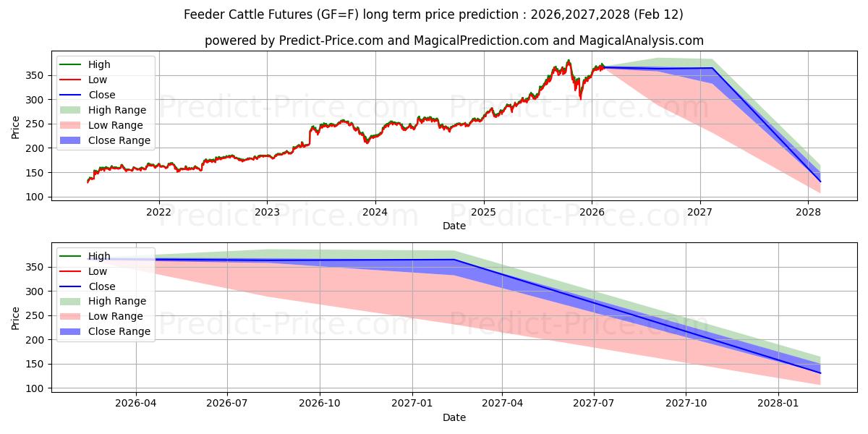Click the High entry in top chart legend
This screenshot has width=868, height=434.
click(x=99, y=64)
